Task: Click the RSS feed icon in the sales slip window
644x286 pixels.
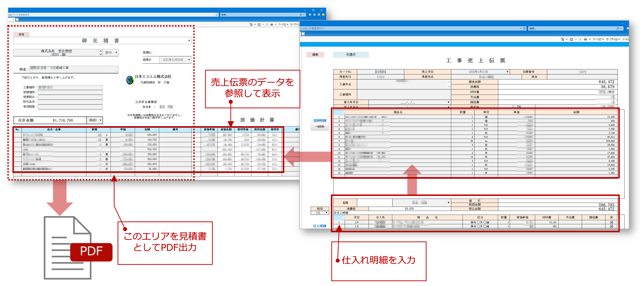Action: coord(571,39)
